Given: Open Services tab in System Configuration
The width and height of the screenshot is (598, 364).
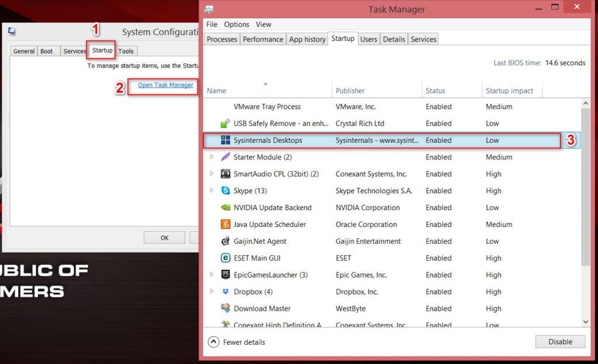Looking at the screenshot, I should tap(74, 51).
